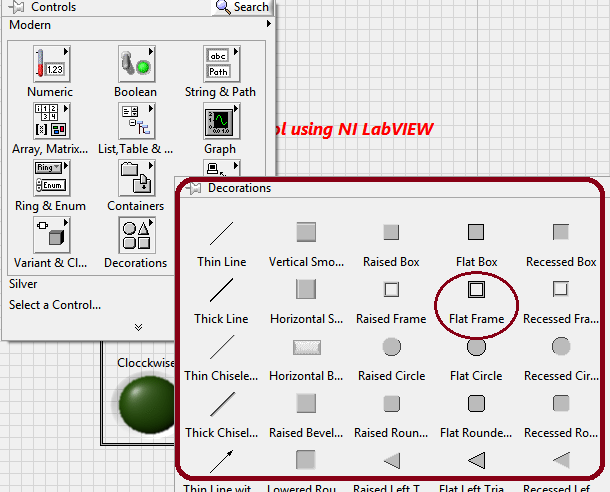Select the Recessed Box decoration
This screenshot has height=492, width=610.
[561, 232]
